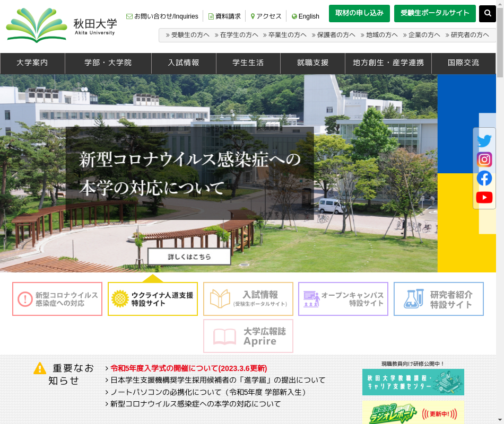Open the 受験生の方へ audience link
Viewport: 504px width, 424px height.
[188, 35]
